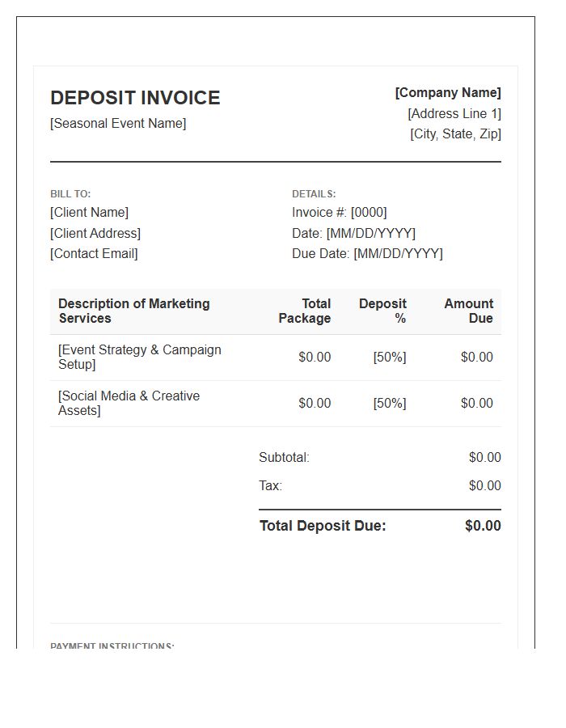The width and height of the screenshot is (566, 728).
Task: Click the BILL TO: label
Action: pyautogui.click(x=70, y=194)
